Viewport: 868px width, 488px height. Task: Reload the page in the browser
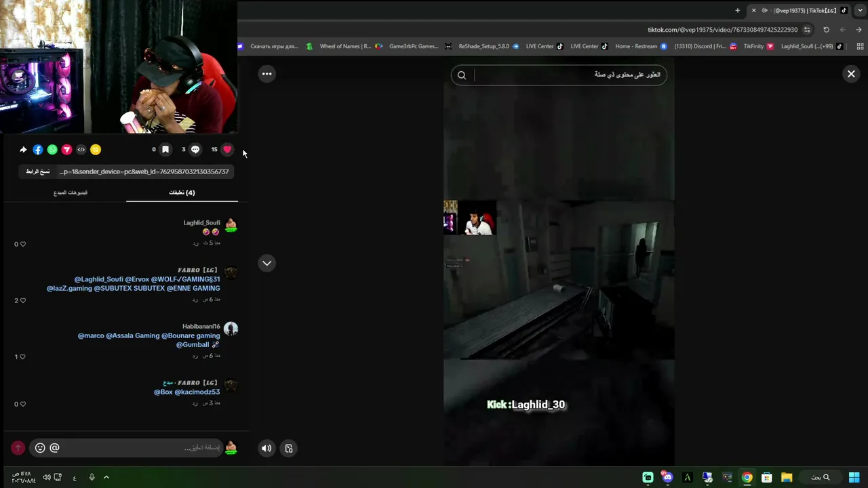coord(826,30)
